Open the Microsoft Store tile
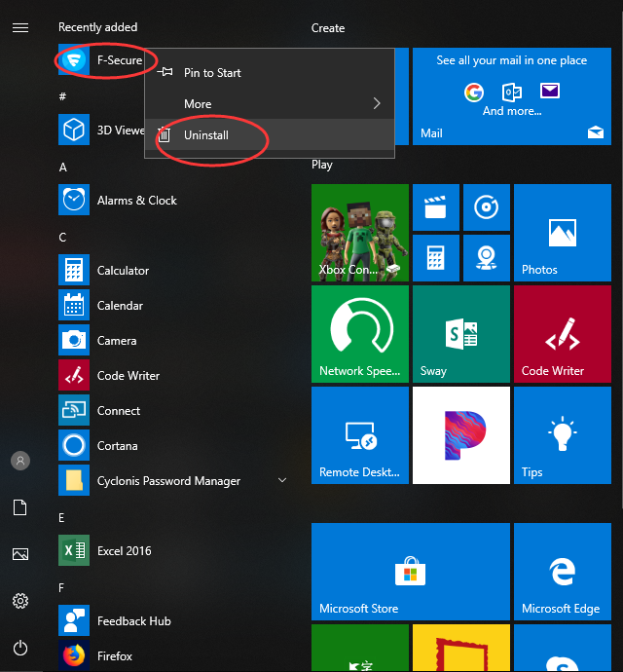 411,572
